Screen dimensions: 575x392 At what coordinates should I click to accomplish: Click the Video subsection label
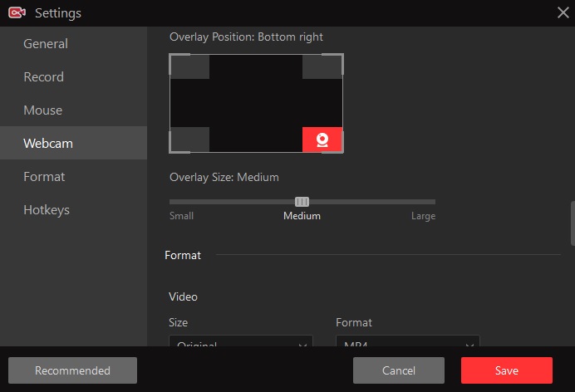pos(183,296)
